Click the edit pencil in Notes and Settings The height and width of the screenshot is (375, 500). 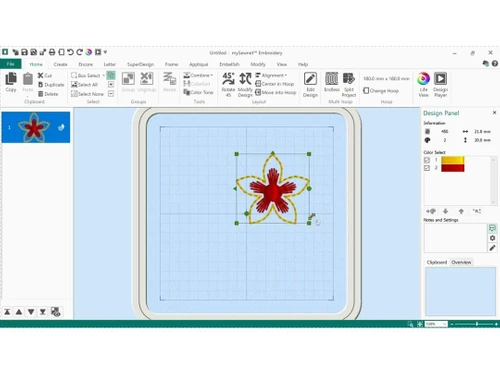coord(492,248)
